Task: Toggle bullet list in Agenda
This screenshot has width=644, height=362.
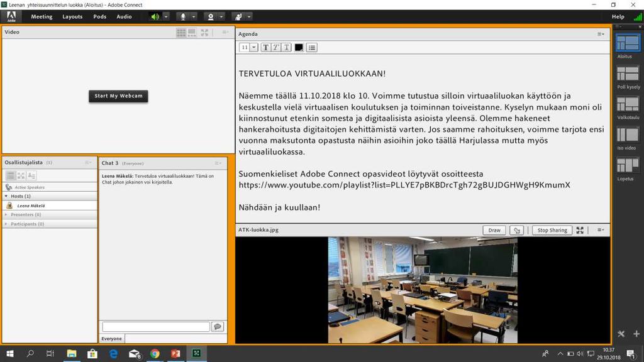Action: 312,48
